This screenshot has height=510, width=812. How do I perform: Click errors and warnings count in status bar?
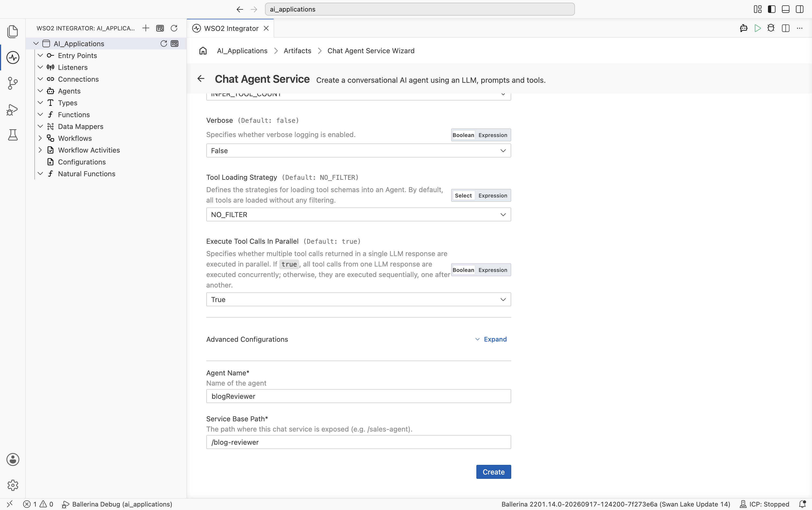pos(38,504)
